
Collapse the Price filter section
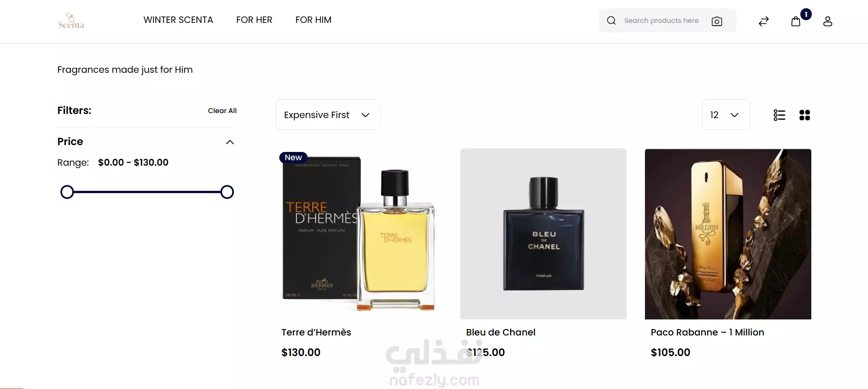tap(230, 142)
